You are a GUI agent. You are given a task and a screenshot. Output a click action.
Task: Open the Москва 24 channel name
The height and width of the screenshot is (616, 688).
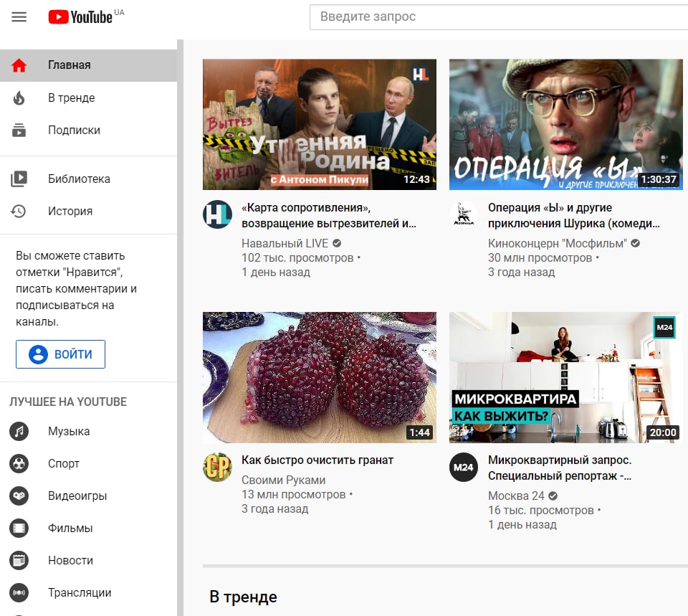point(516,496)
